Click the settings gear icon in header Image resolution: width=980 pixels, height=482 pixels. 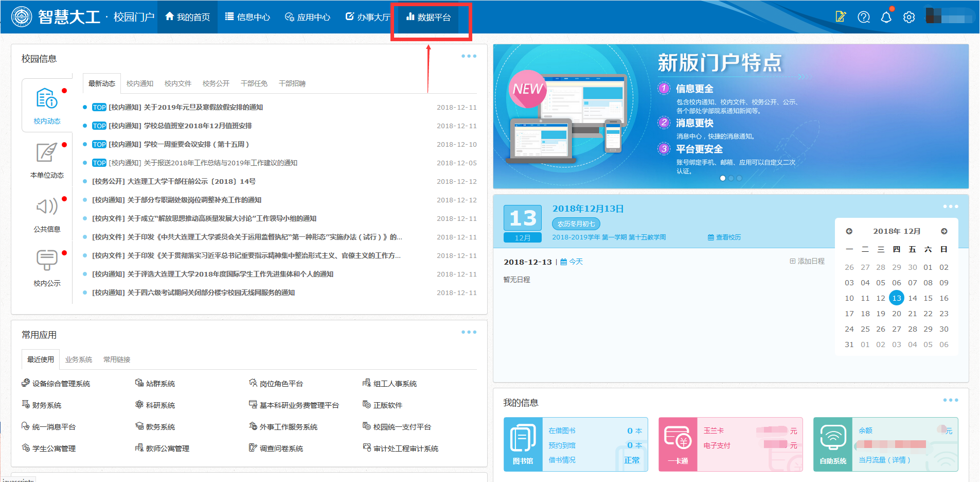click(909, 17)
